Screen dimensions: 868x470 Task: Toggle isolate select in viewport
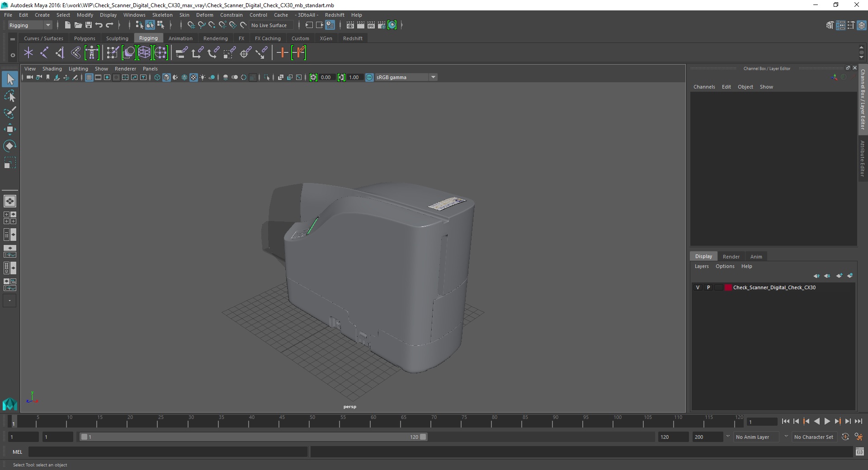coord(267,77)
